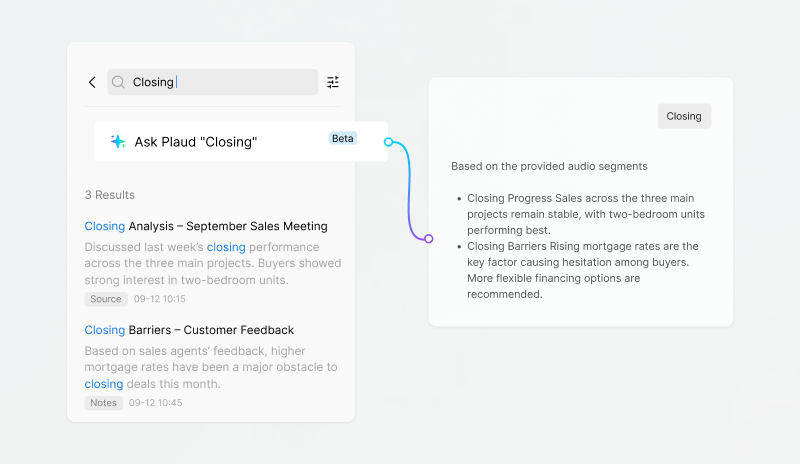Click the Beta badge
800x464 pixels.
click(x=342, y=138)
